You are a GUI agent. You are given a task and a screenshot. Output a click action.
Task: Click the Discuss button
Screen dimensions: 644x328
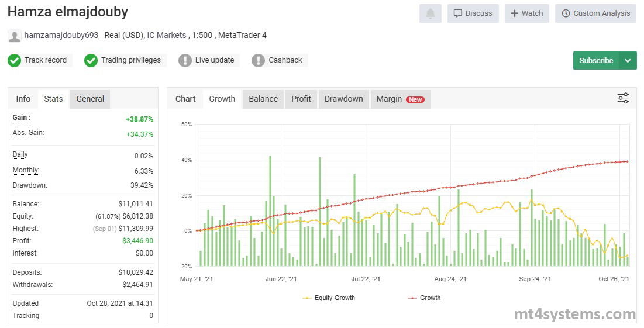pos(473,13)
